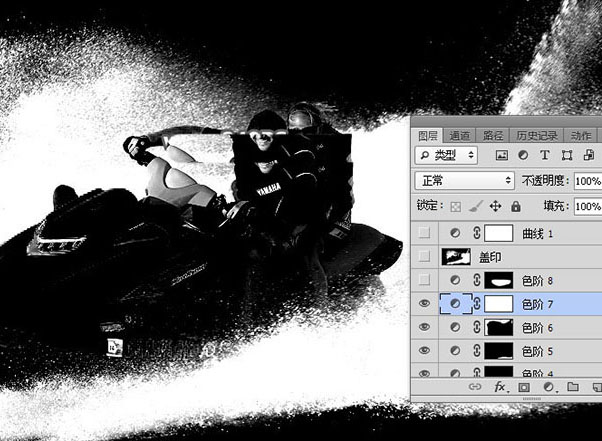The height and width of the screenshot is (441, 602).
Task: Switch to the 通道 tab
Action: click(x=460, y=136)
